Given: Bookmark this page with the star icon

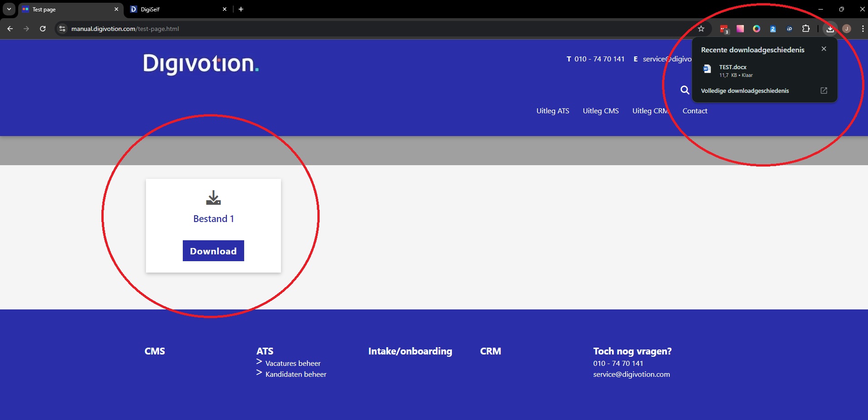Looking at the screenshot, I should [x=701, y=29].
